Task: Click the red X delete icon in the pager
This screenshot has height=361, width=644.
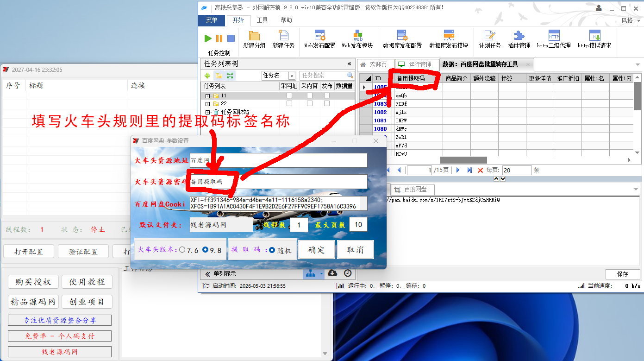Action: point(480,170)
